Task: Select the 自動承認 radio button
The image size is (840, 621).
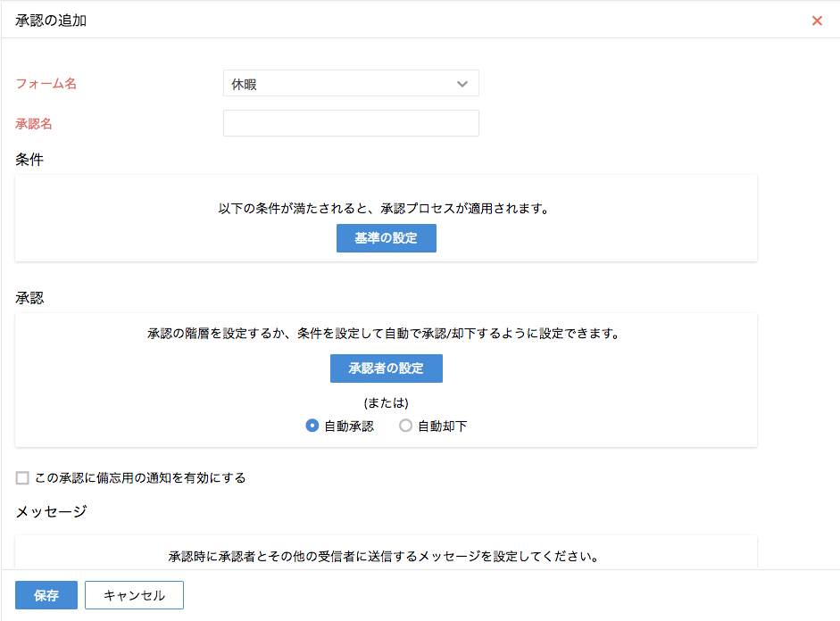Action: click(x=312, y=426)
